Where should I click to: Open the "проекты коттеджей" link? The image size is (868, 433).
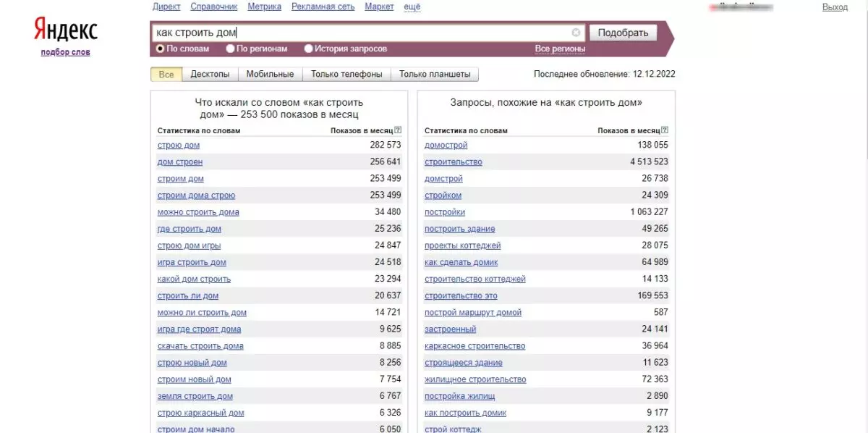click(463, 245)
